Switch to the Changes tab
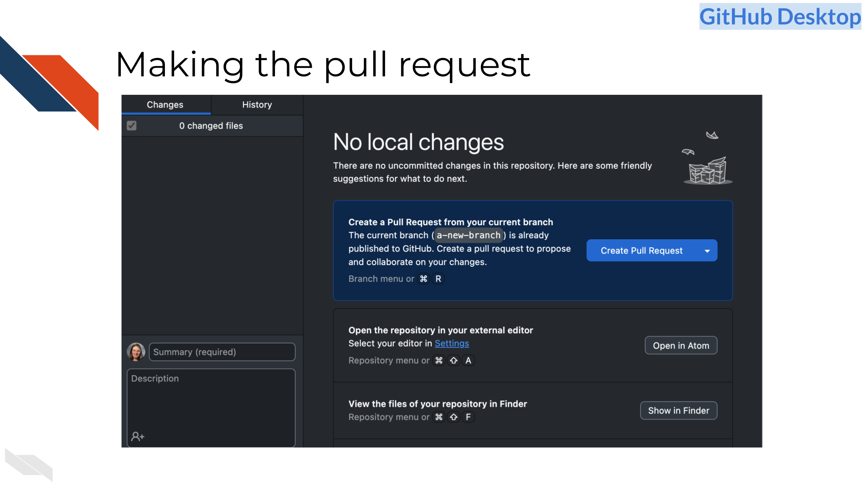This screenshot has height=482, width=868. point(166,105)
